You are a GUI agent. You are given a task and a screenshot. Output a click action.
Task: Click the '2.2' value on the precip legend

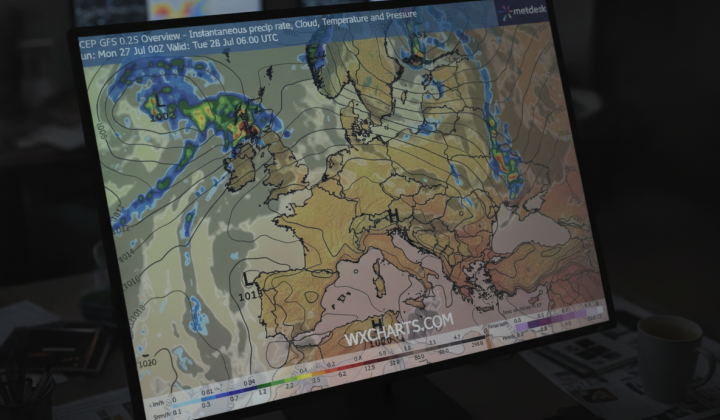pos(289,386)
